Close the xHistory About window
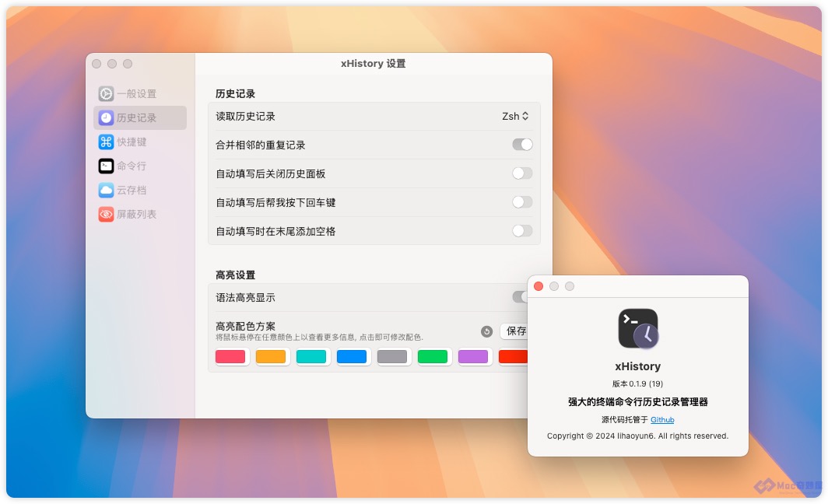Image resolution: width=828 pixels, height=504 pixels. tap(539, 286)
